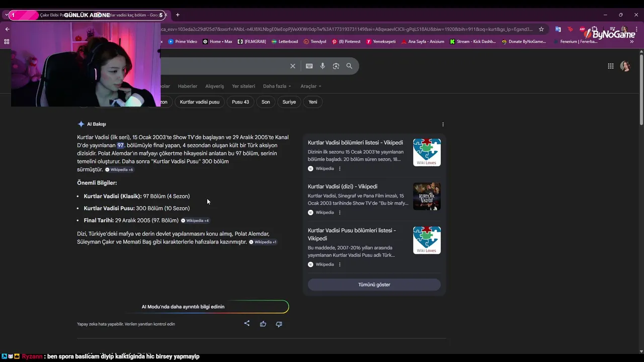Open the AdBlock Plus extension
The height and width of the screenshot is (362, 644).
(x=582, y=29)
